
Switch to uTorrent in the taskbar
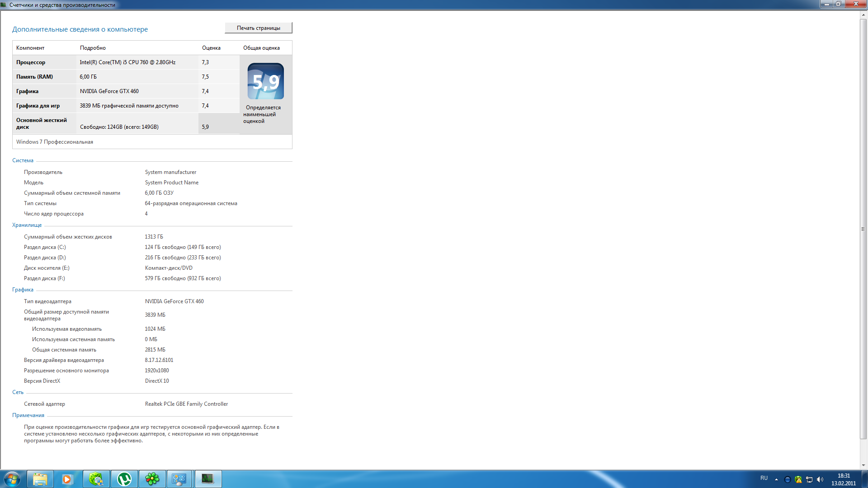(x=124, y=479)
